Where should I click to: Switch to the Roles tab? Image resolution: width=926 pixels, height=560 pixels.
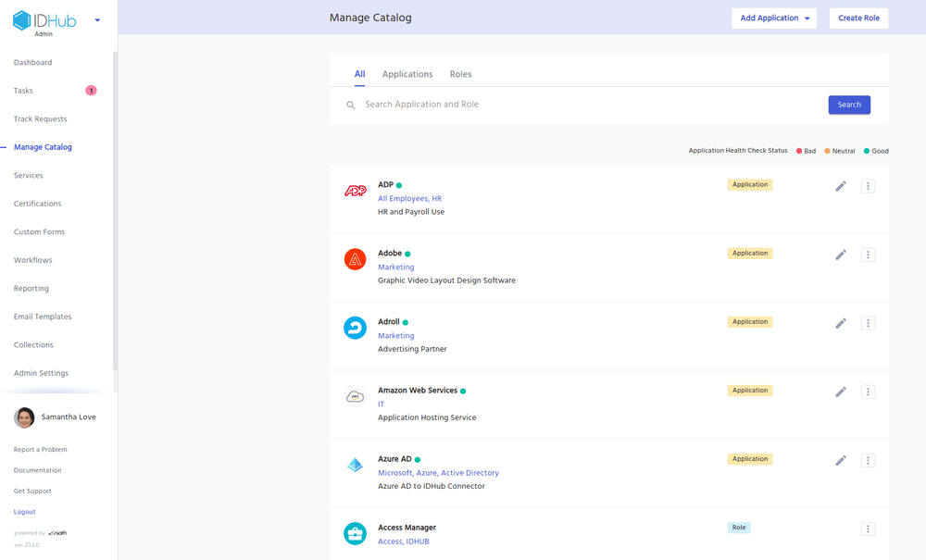pos(460,74)
